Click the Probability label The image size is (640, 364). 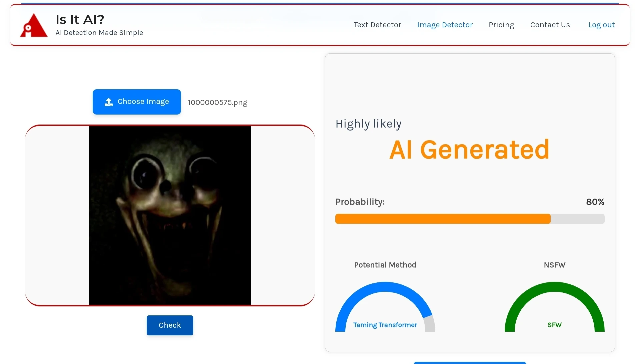[360, 202]
